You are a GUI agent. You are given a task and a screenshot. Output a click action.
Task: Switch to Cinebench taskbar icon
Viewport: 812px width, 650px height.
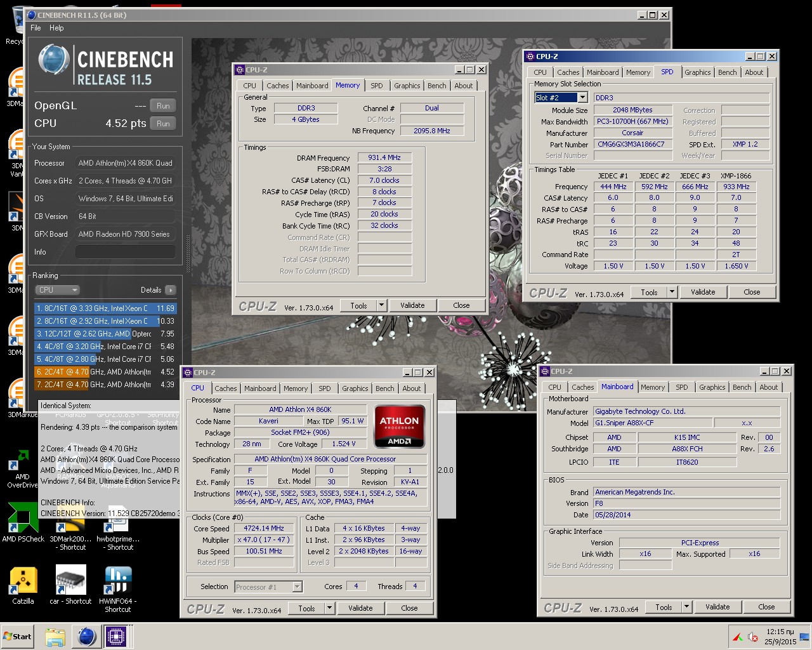(x=87, y=637)
